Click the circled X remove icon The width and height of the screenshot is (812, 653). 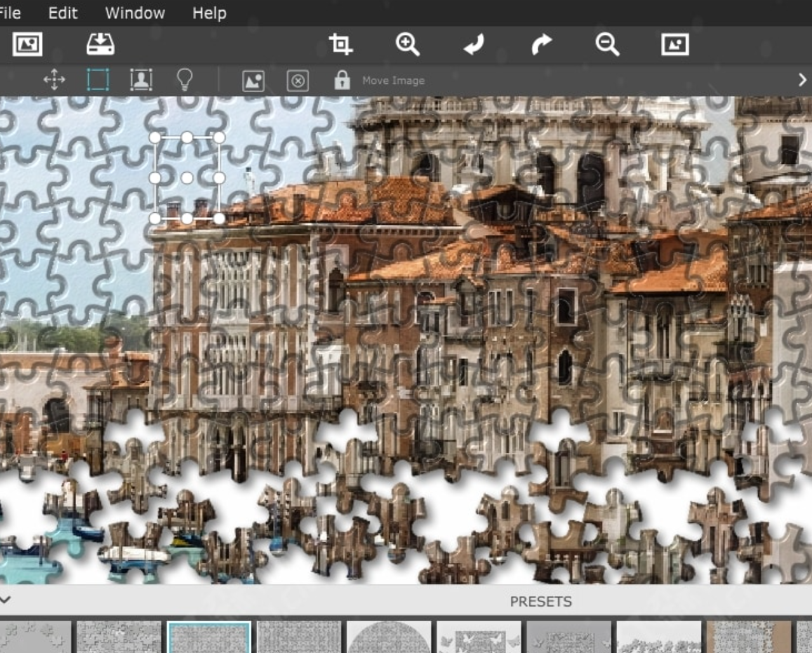[298, 81]
